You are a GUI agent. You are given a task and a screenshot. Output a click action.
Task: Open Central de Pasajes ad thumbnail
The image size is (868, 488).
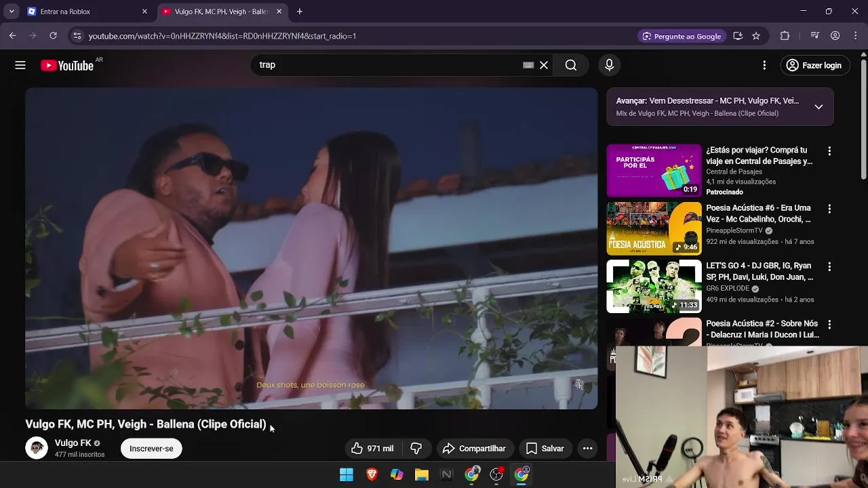click(x=654, y=170)
